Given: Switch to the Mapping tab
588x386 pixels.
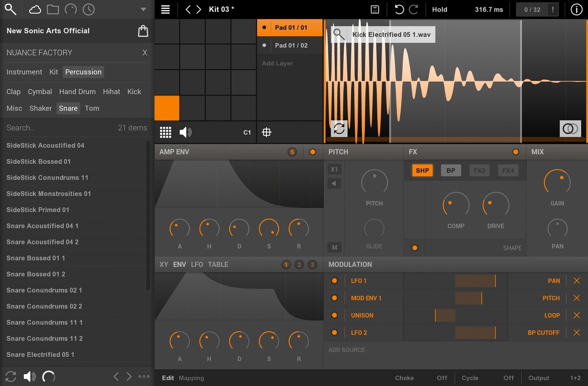Looking at the screenshot, I should [x=191, y=378].
